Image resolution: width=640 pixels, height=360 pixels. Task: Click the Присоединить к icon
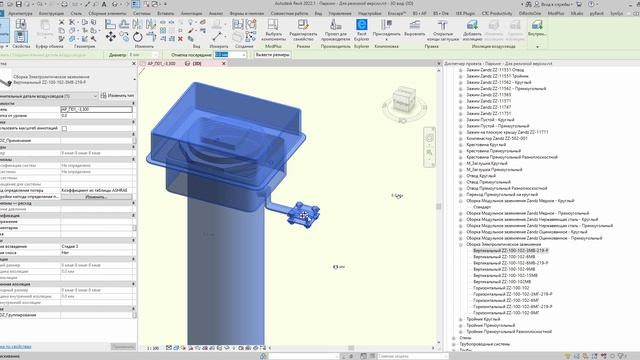[386, 30]
